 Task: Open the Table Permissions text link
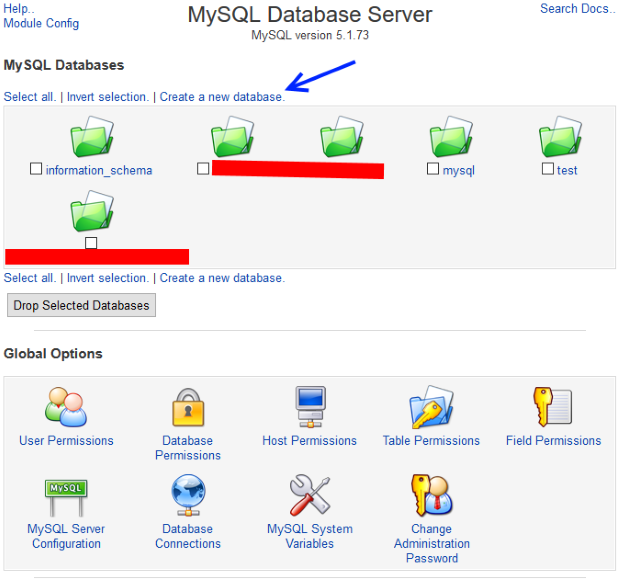(431, 441)
